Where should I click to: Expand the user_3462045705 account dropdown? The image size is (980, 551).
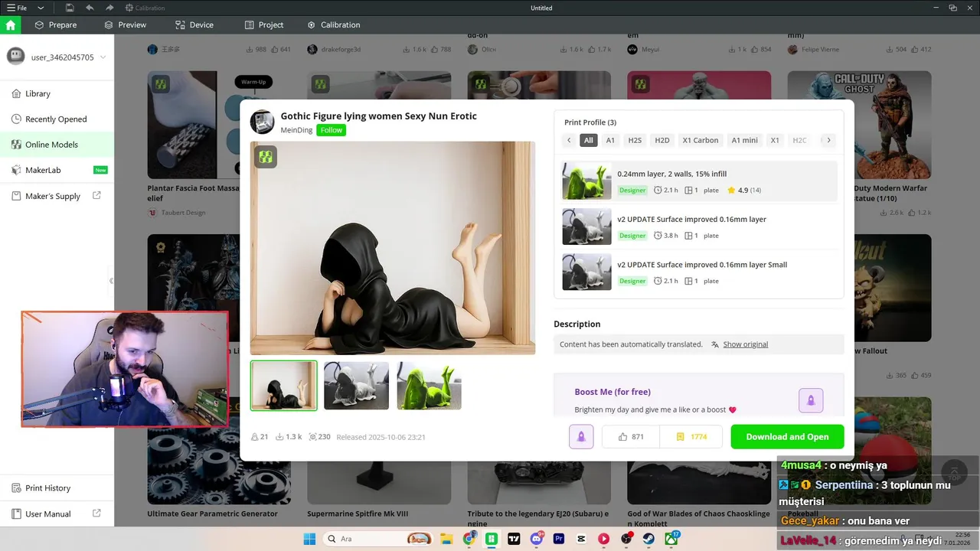[103, 57]
